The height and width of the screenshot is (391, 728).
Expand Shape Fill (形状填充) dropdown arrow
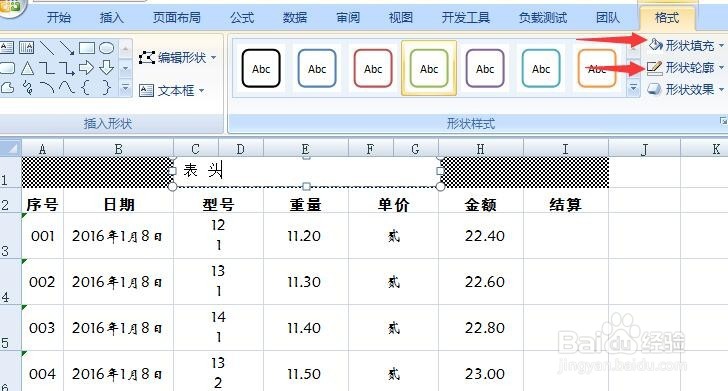(722, 46)
